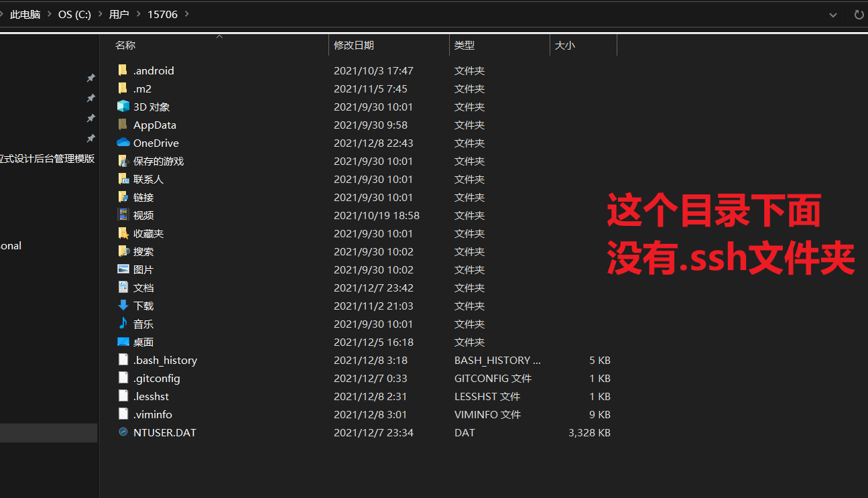Open the 音乐 music folder icon

click(123, 324)
